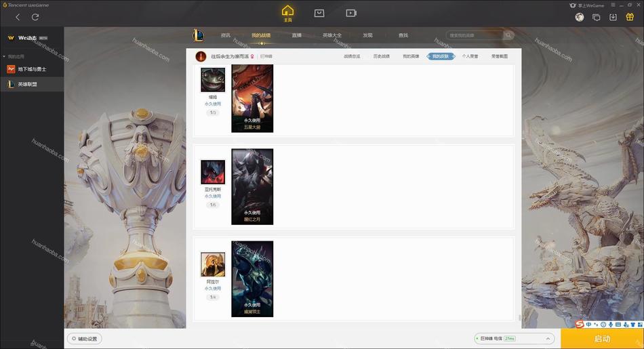Expand the 巨神峰 电信 server dropdown

[x=515, y=339]
